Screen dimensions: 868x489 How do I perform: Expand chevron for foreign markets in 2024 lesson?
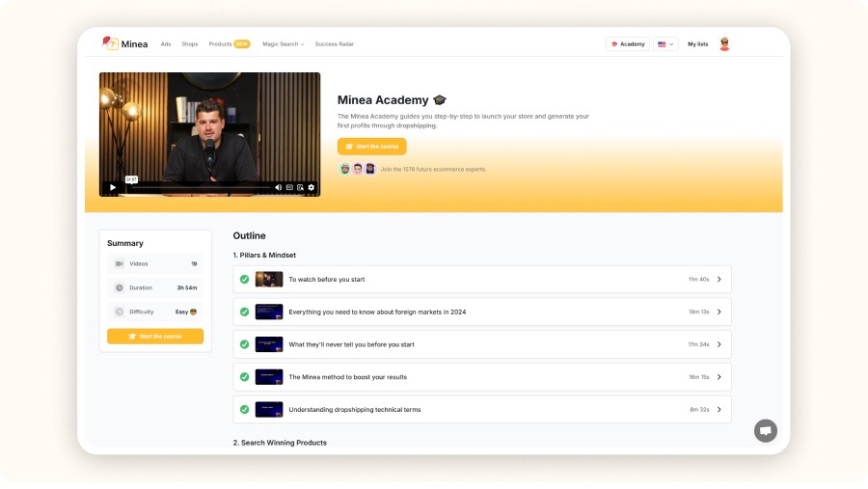click(719, 312)
